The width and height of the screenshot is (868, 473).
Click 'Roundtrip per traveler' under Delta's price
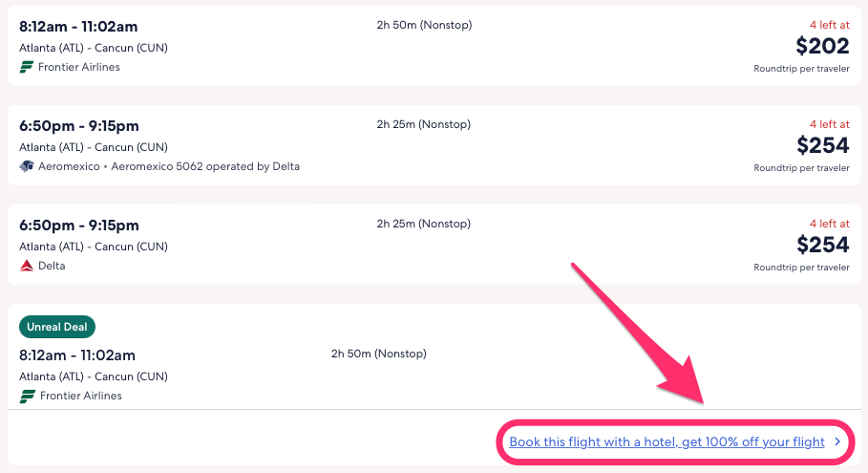(x=801, y=268)
